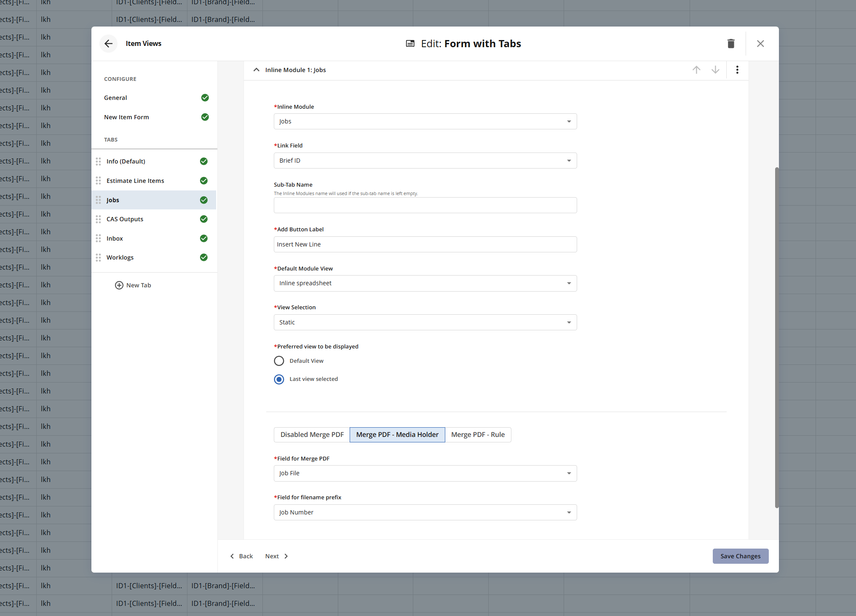856x616 pixels.
Task: Click the green checkmark next to CAS Outputs
Action: click(204, 219)
